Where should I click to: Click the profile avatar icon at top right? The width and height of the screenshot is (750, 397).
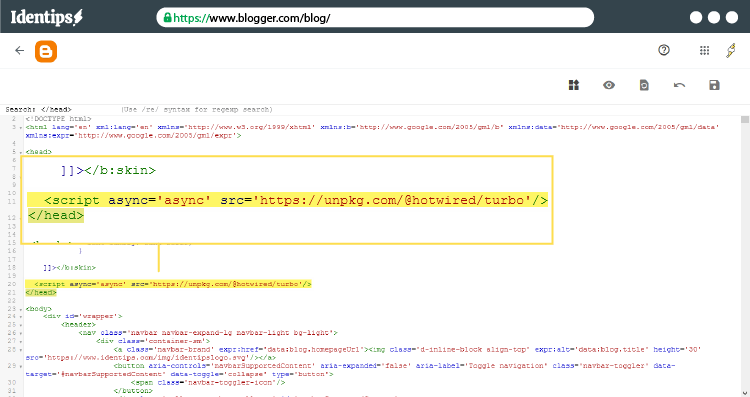click(x=731, y=50)
